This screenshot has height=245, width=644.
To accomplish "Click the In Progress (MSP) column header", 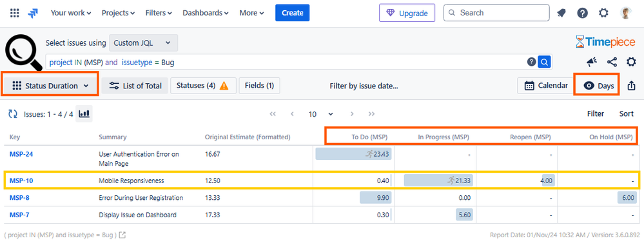I will (444, 137).
